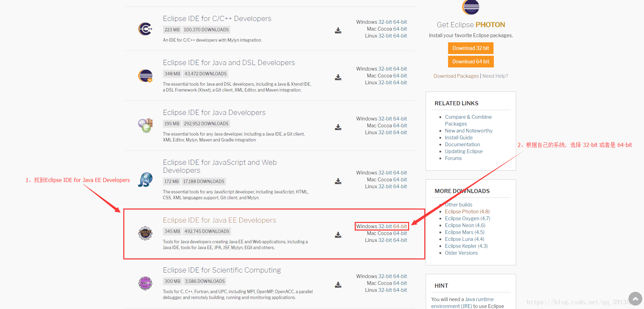The height and width of the screenshot is (309, 644).
Task: Click the Java Developers download icon
Action: 338,127
